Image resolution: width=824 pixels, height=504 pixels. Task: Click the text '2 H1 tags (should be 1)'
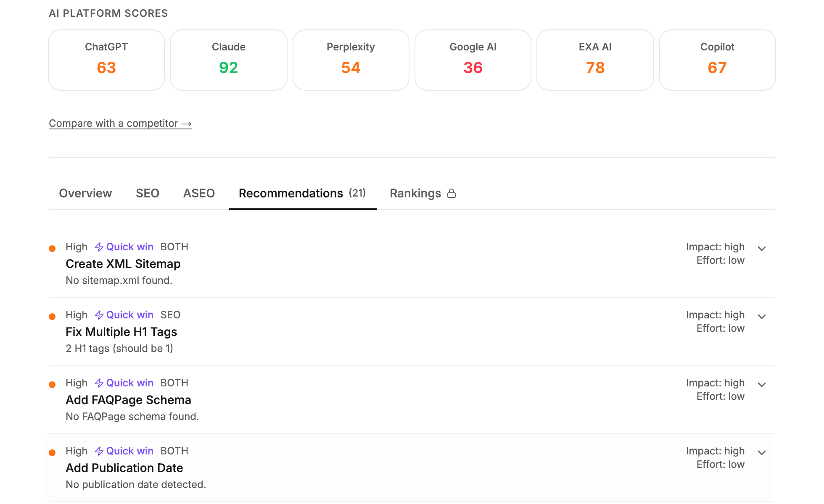click(119, 349)
